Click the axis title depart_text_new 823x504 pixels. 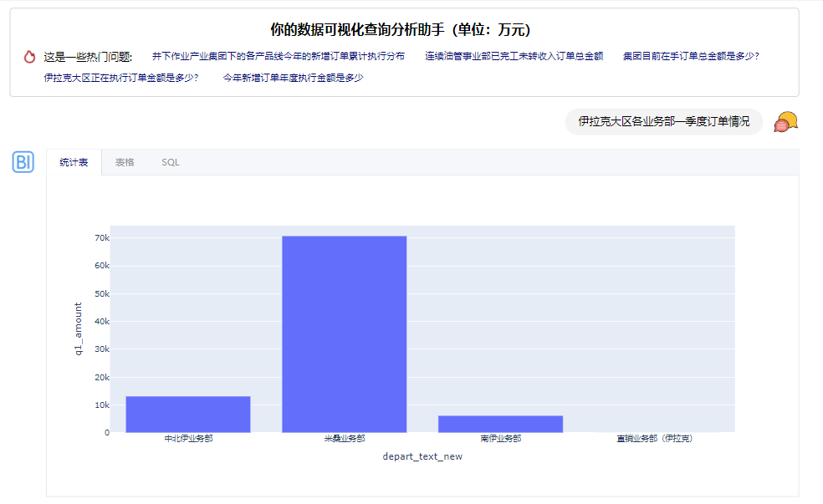pyautogui.click(x=422, y=456)
